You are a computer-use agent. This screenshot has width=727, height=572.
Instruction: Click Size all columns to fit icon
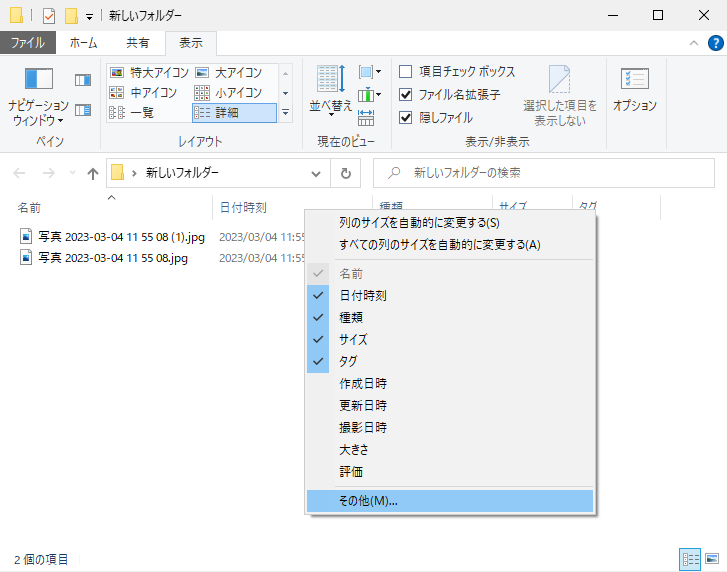coord(366,118)
